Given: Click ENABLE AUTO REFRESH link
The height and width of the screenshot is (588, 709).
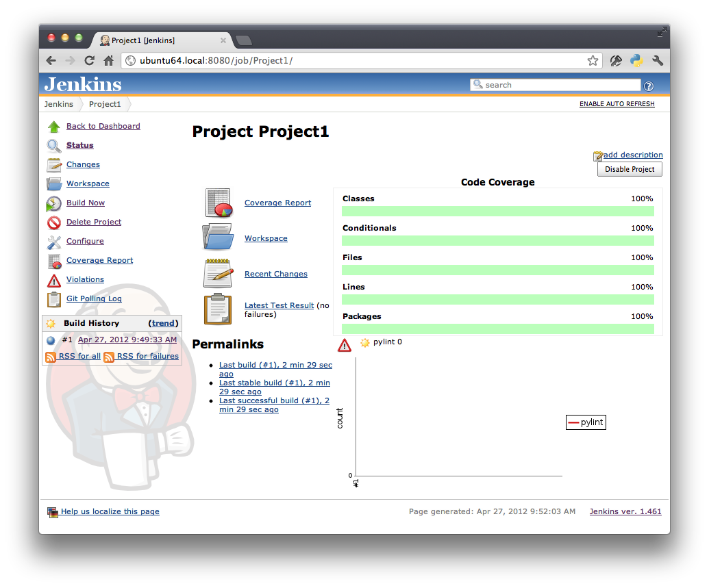Looking at the screenshot, I should tap(617, 104).
